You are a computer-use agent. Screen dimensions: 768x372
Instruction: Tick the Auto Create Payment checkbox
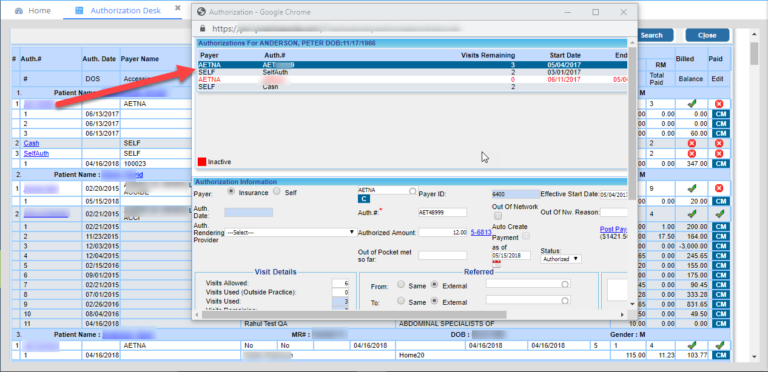[x=526, y=236]
